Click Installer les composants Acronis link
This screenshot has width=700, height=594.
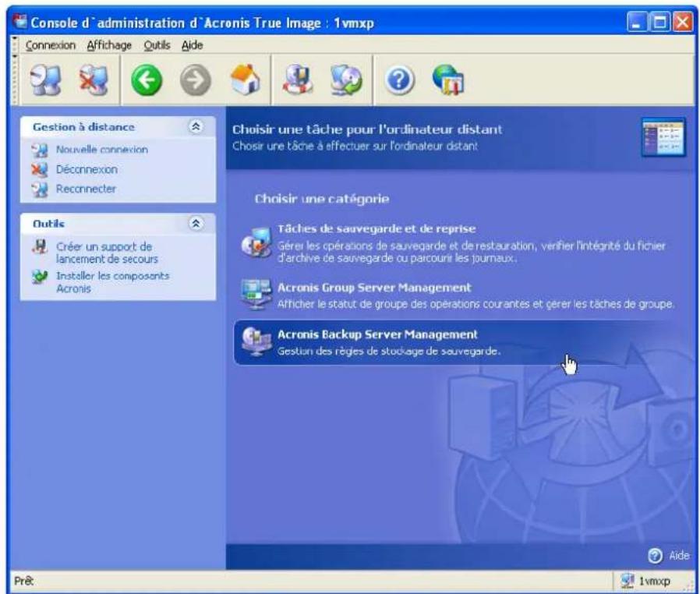point(112,282)
